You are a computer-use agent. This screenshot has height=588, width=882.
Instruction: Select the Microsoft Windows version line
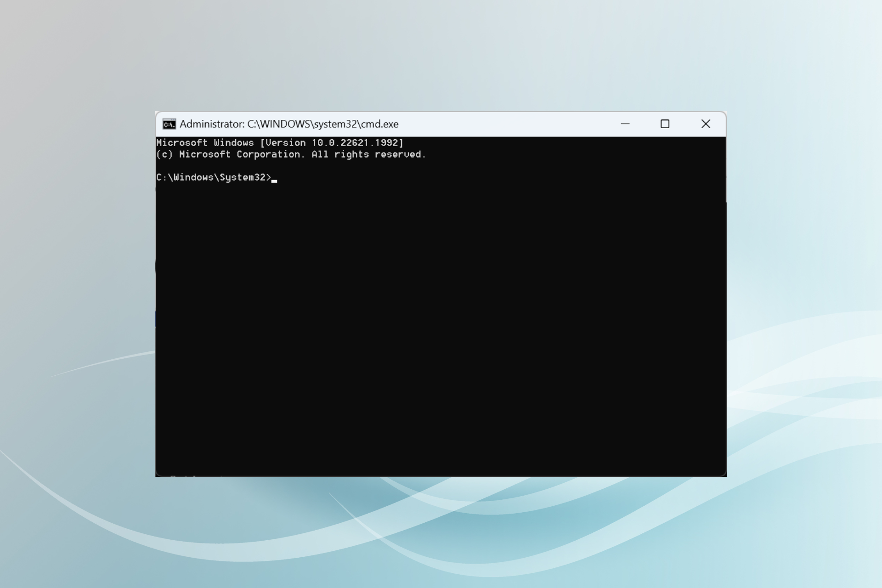(x=280, y=143)
